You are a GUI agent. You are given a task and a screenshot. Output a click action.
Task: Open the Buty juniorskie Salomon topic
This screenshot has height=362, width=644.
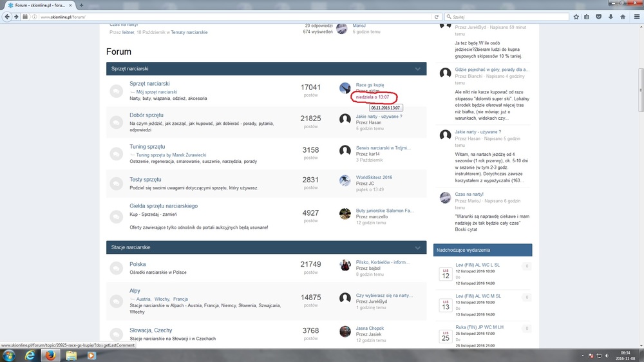[x=384, y=211]
